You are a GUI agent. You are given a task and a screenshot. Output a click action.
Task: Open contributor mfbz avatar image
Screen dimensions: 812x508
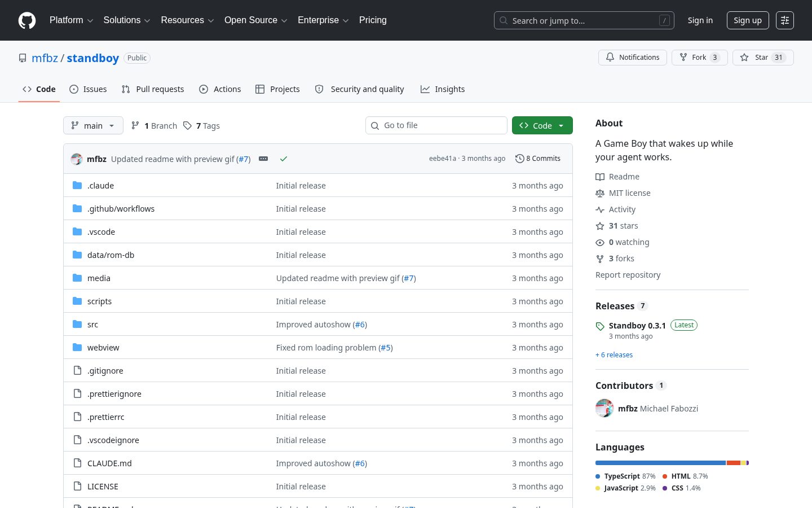(x=604, y=408)
